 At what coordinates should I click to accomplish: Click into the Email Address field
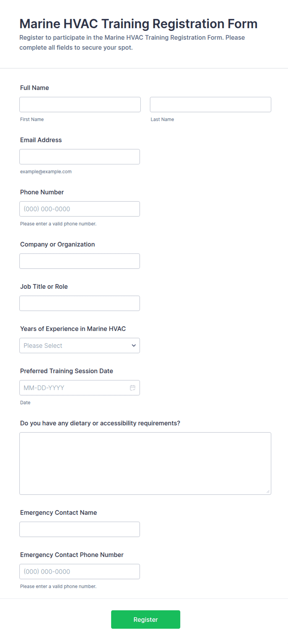click(80, 157)
